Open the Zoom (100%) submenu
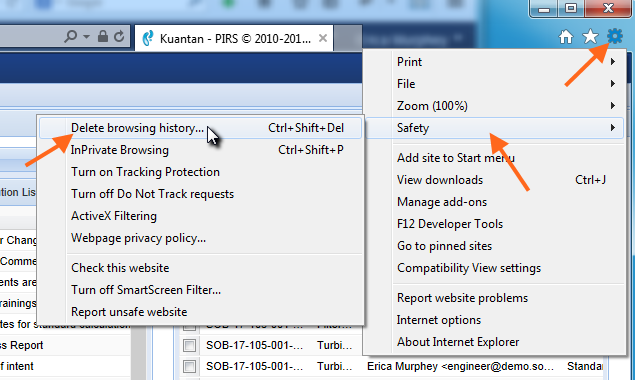 (x=494, y=106)
